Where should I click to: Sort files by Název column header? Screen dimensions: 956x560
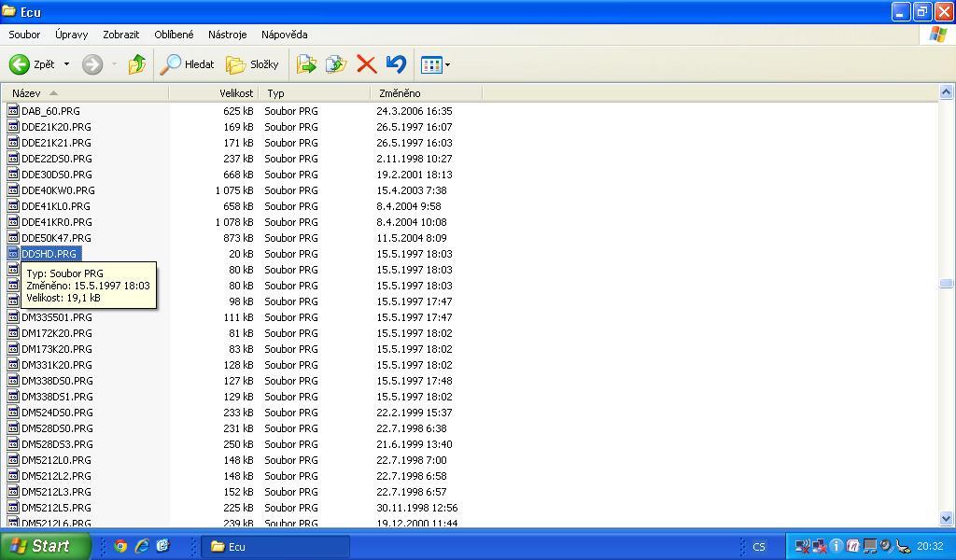[x=27, y=93]
